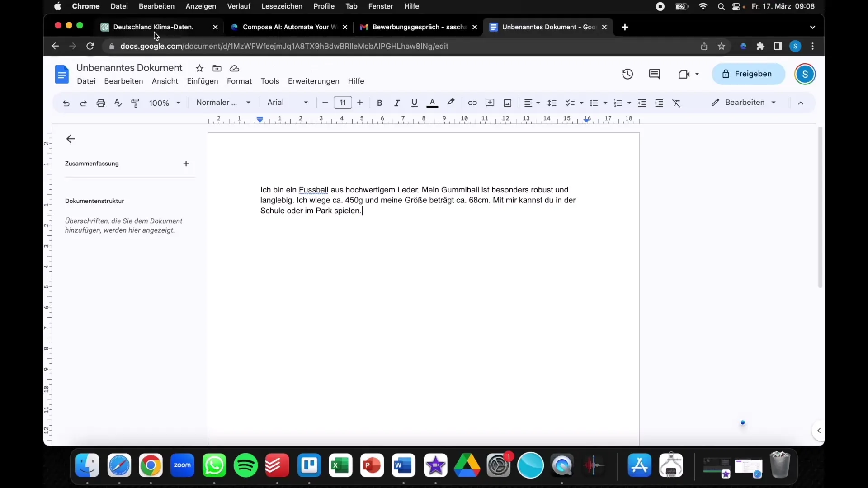868x488 pixels.
Task: Toggle the zoom level control
Action: (x=165, y=103)
